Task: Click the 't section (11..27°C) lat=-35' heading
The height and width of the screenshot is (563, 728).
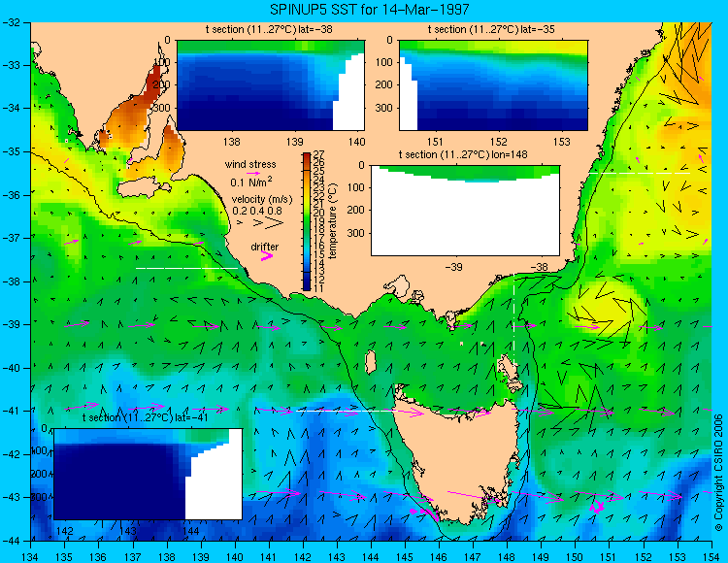Action: (491, 30)
